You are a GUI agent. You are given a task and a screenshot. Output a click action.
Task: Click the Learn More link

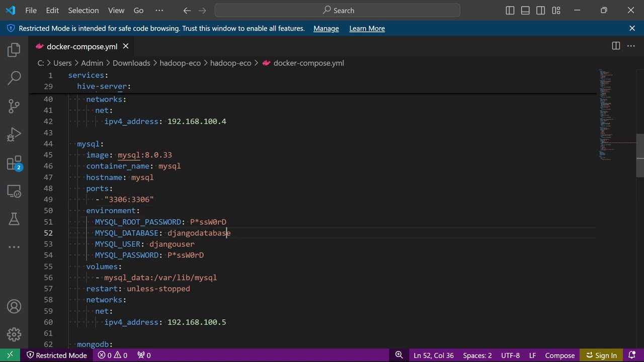pos(367,28)
